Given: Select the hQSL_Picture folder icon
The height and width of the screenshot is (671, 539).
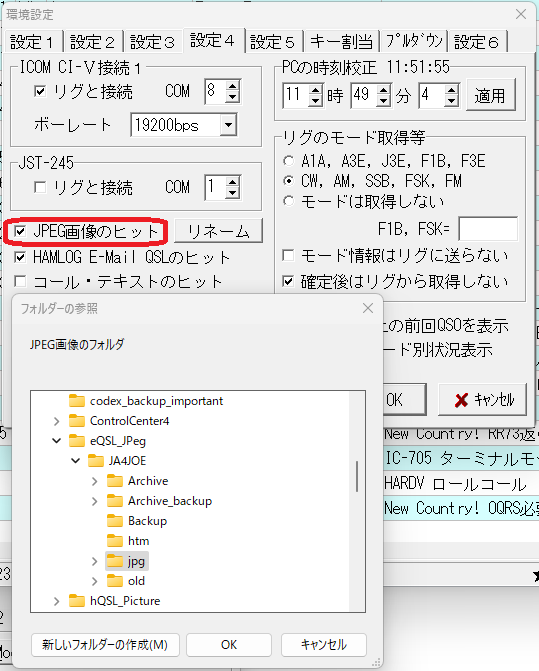Looking at the screenshot, I should click(x=77, y=601).
